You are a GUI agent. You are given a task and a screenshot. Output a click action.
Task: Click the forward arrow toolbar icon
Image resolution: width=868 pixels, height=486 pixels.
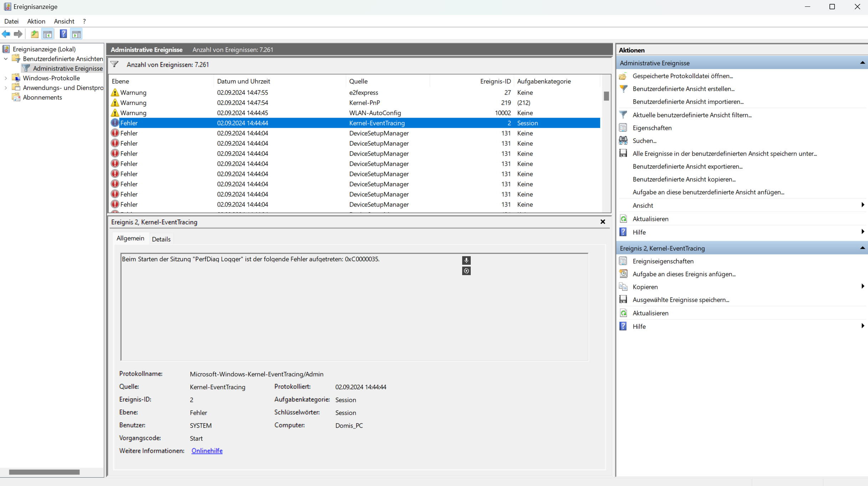coord(18,34)
